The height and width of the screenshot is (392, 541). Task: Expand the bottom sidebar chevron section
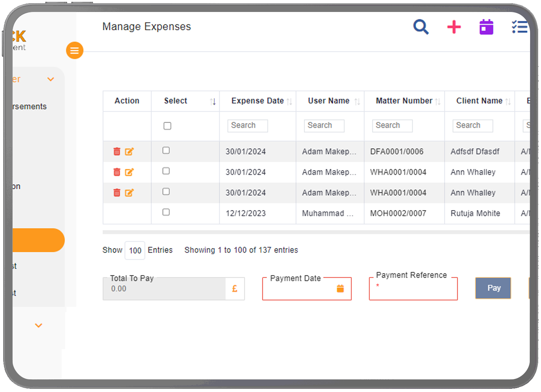click(39, 325)
